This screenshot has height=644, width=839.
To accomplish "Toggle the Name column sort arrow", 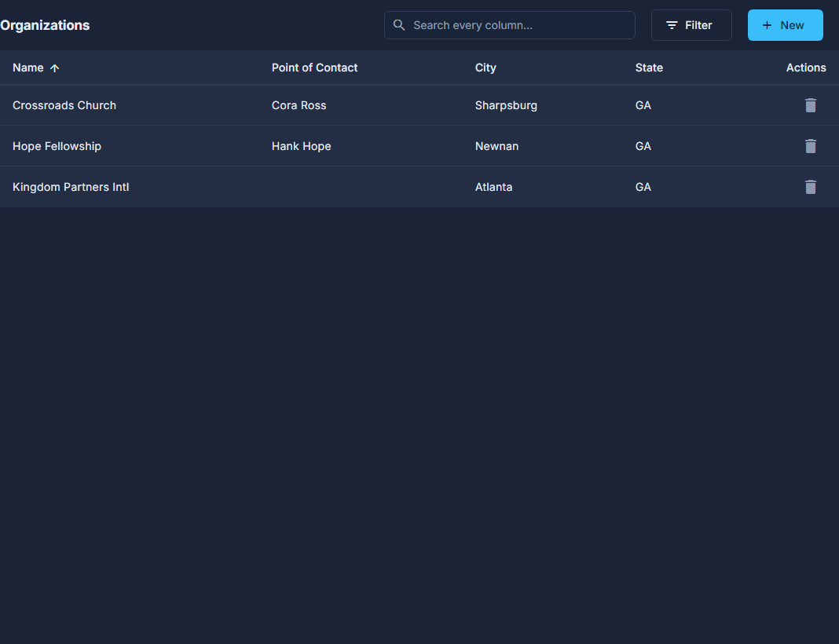I will tap(54, 68).
